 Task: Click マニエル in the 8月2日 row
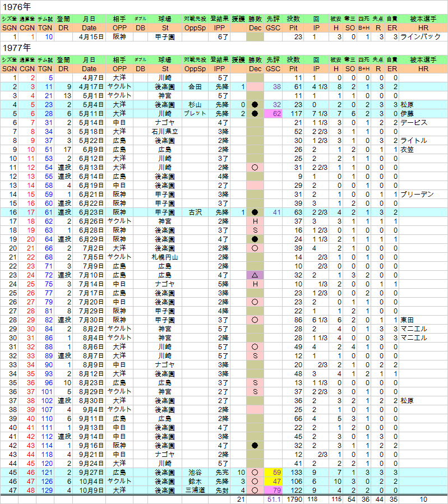click(414, 329)
